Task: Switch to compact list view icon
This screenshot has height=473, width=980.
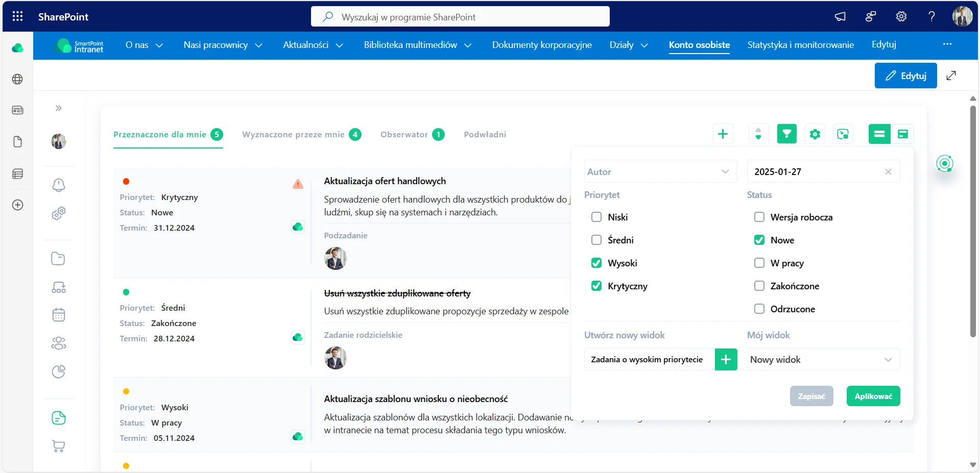Action: pos(879,134)
